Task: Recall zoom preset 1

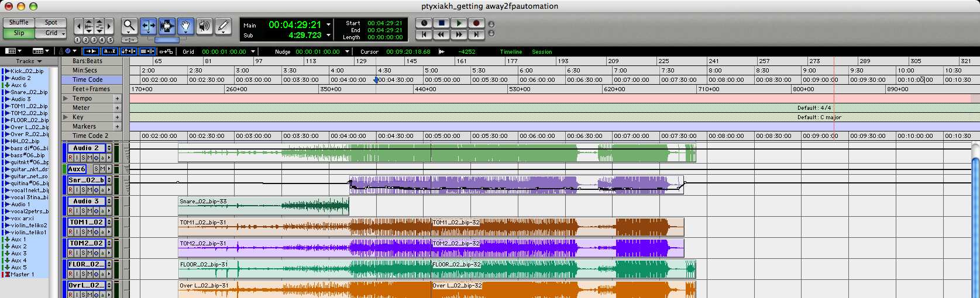Action: 78,40
